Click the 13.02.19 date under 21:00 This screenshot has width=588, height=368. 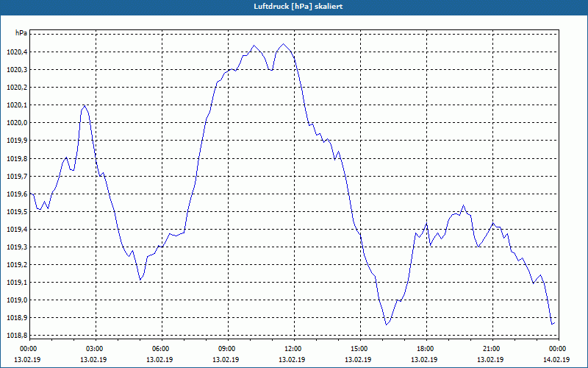click(490, 359)
